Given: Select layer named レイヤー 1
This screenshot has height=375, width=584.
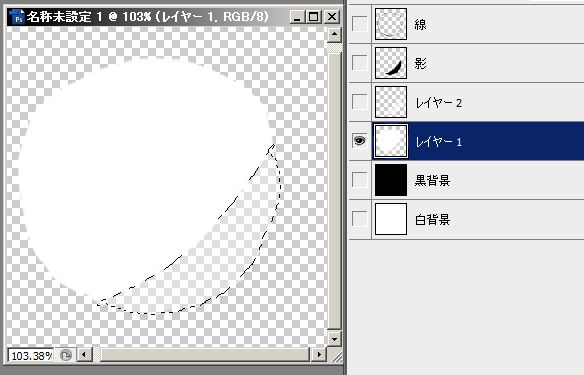Looking at the screenshot, I should pyautogui.click(x=438, y=142).
